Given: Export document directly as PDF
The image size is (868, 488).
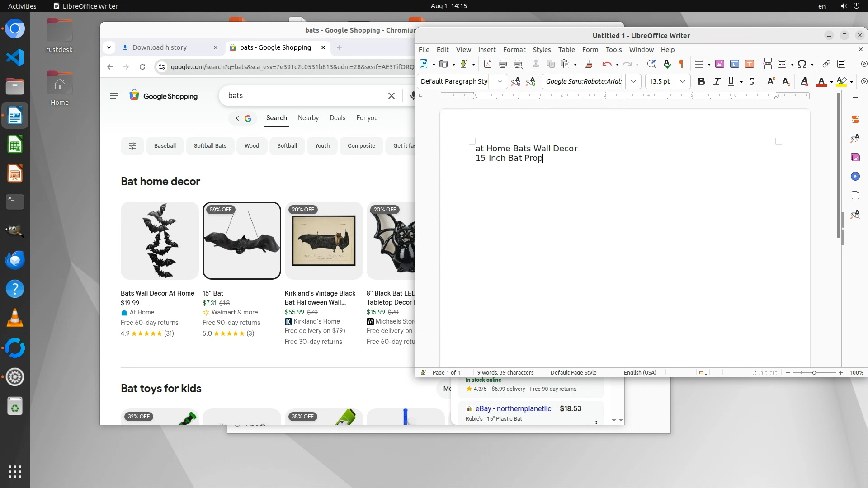Looking at the screenshot, I should 487,64.
